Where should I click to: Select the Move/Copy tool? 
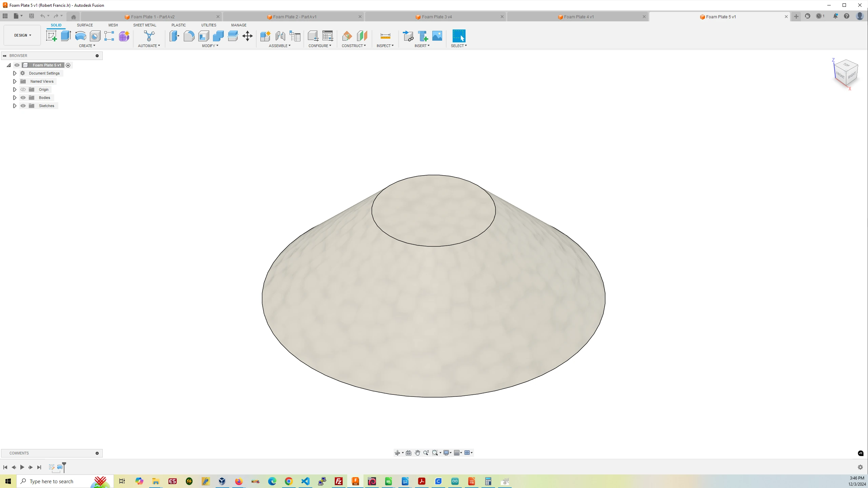coord(248,36)
